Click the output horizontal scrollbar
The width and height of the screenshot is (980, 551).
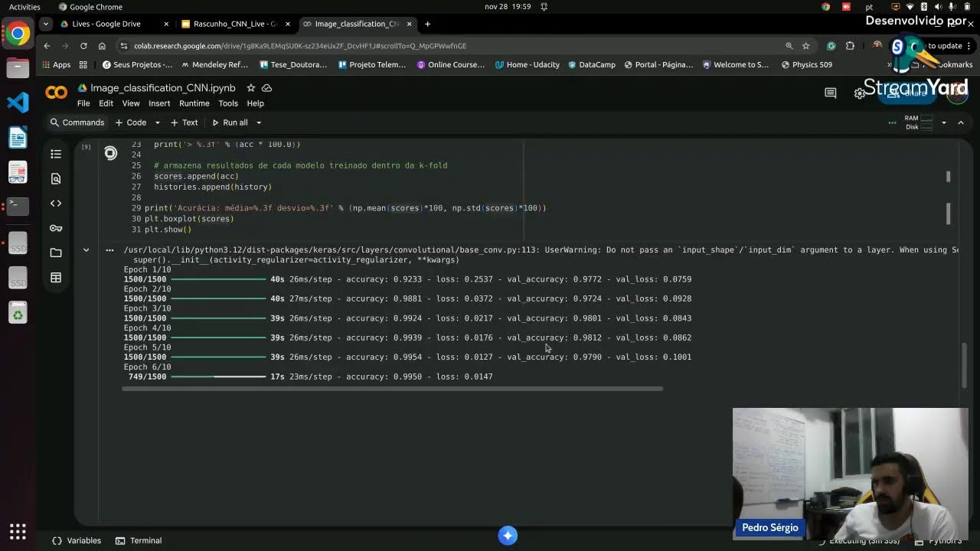pos(392,389)
